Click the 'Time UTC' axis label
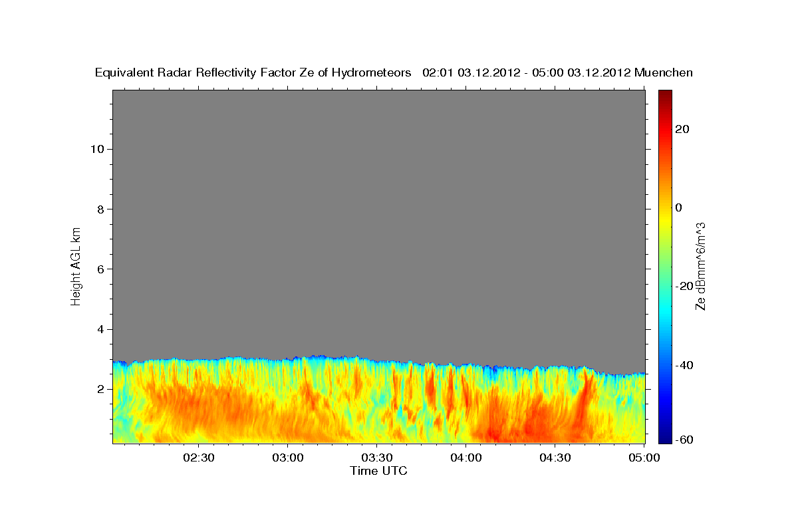 click(378, 471)
